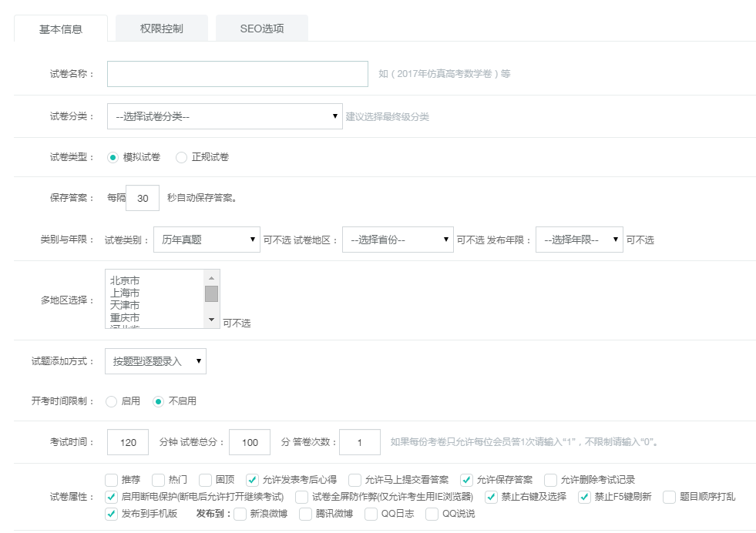
Task: Select 上海市 in the multi-region list
Action: point(125,293)
